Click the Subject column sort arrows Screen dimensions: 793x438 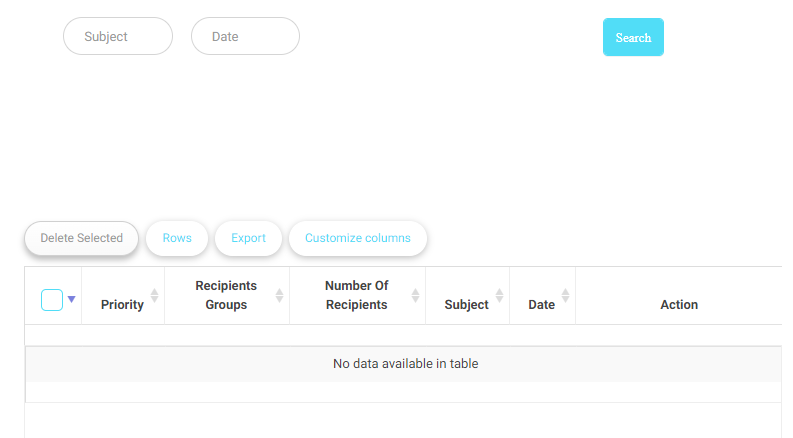point(499,296)
